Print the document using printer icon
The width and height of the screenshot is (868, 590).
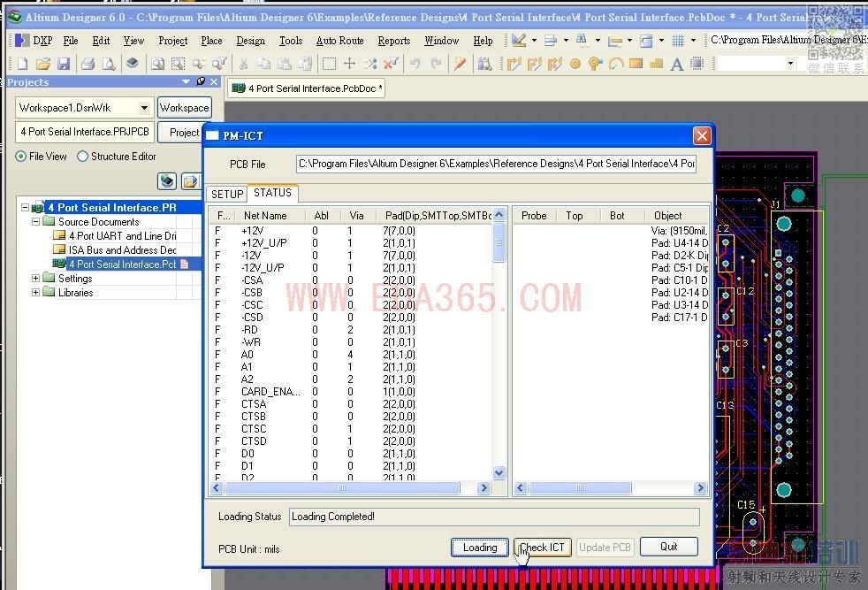tap(88, 64)
